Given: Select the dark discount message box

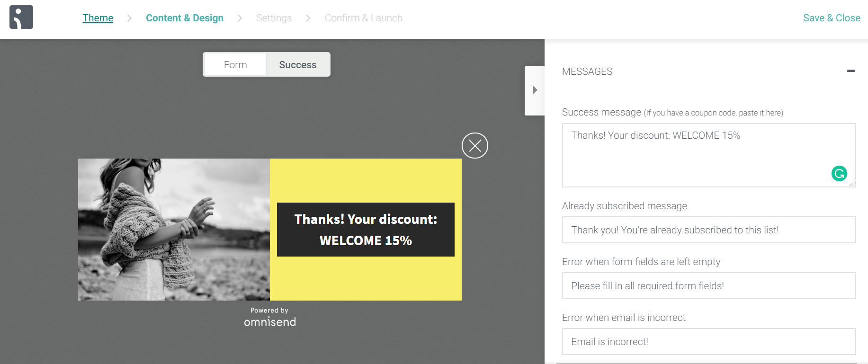Looking at the screenshot, I should [366, 230].
